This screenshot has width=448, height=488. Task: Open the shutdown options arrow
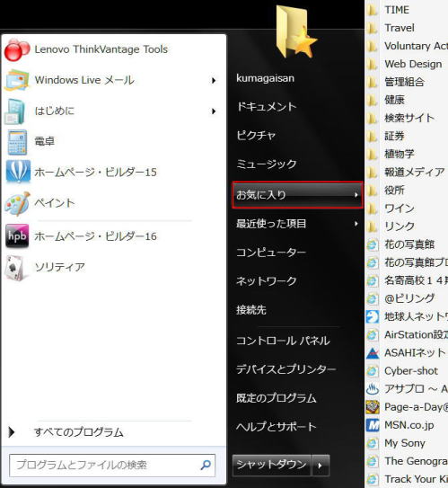point(321,466)
